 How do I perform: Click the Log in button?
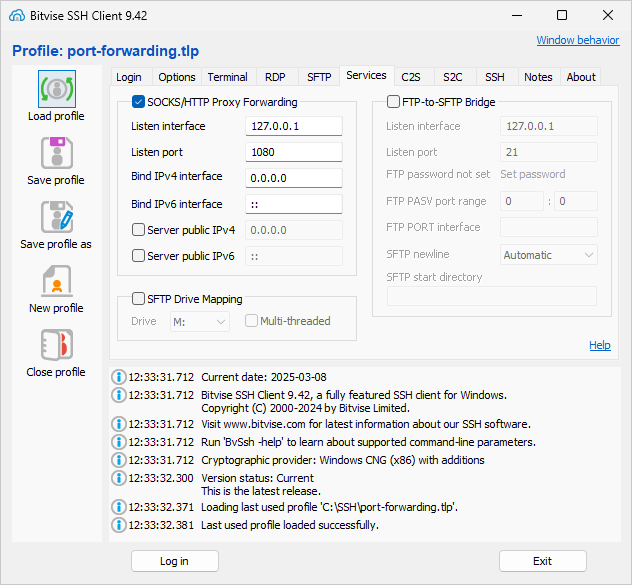click(x=175, y=561)
